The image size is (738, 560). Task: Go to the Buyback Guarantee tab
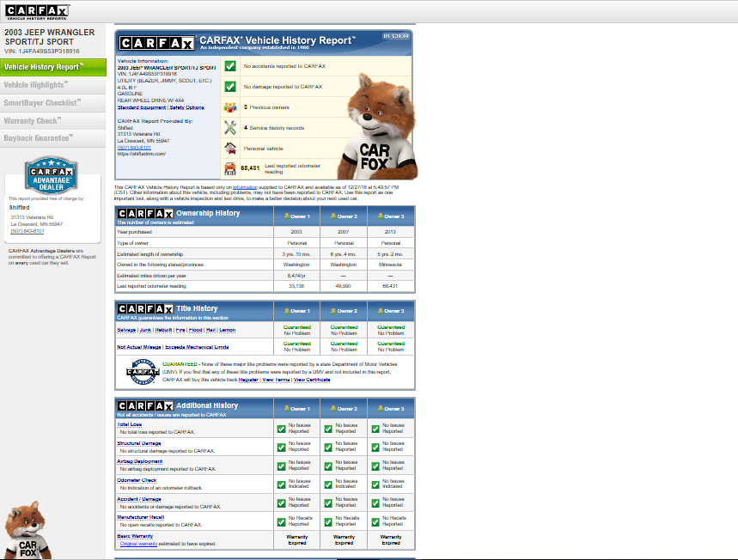point(53,138)
